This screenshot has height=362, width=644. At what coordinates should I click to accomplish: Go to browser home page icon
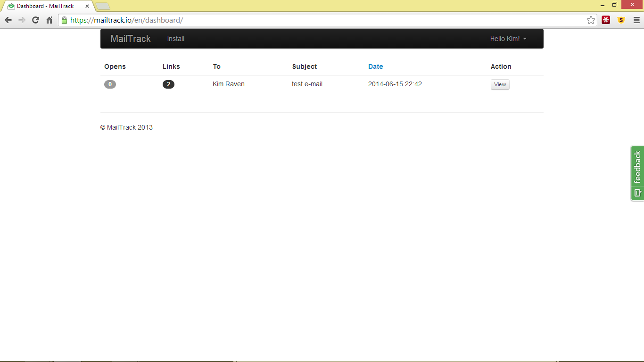[x=49, y=20]
